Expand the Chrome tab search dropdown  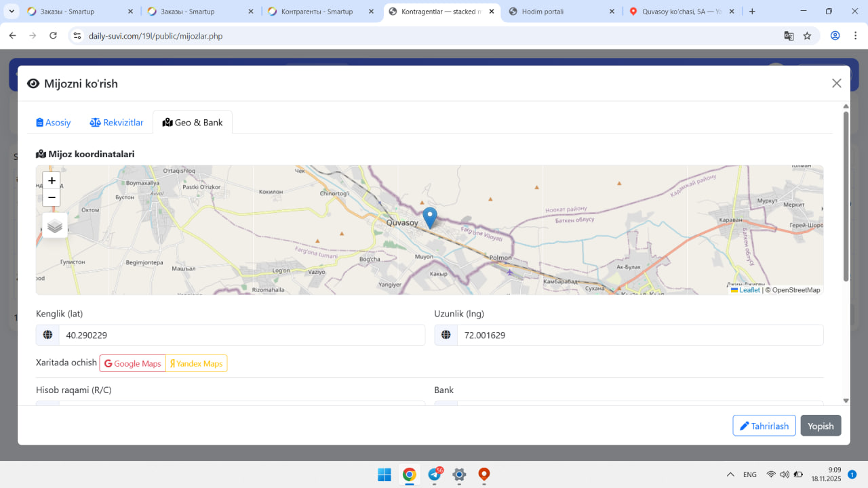click(12, 12)
